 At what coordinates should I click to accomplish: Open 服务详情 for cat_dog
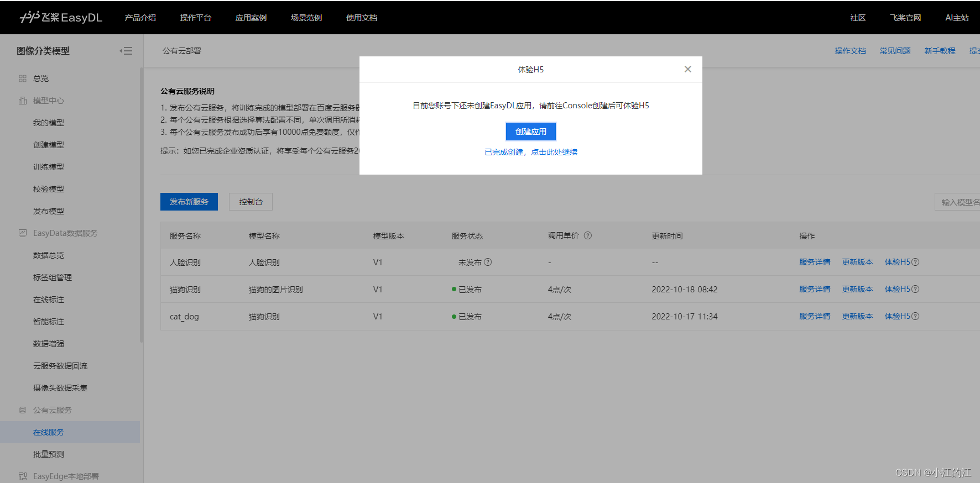(815, 316)
